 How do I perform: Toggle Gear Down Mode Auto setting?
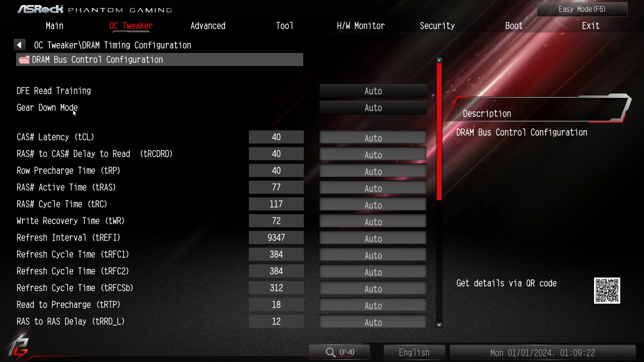coord(373,107)
